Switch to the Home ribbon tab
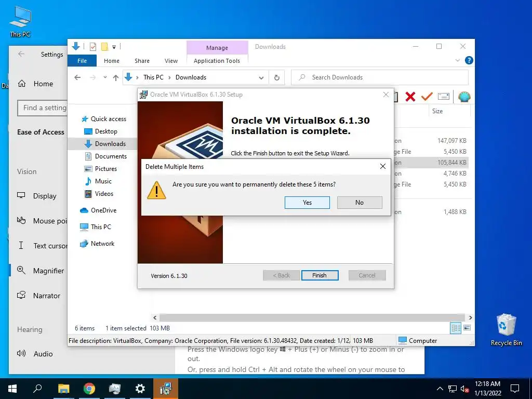Screen dimensions: 532x399 (112, 61)
